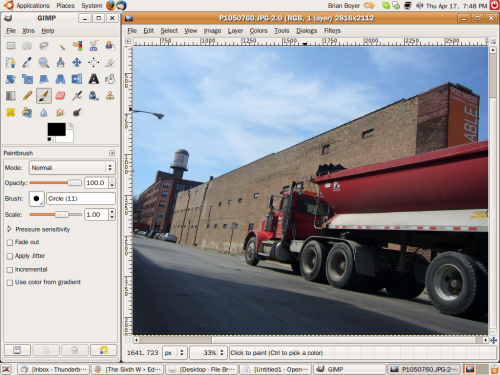Select the Rotate tool
This screenshot has height=375, width=500.
click(x=11, y=79)
